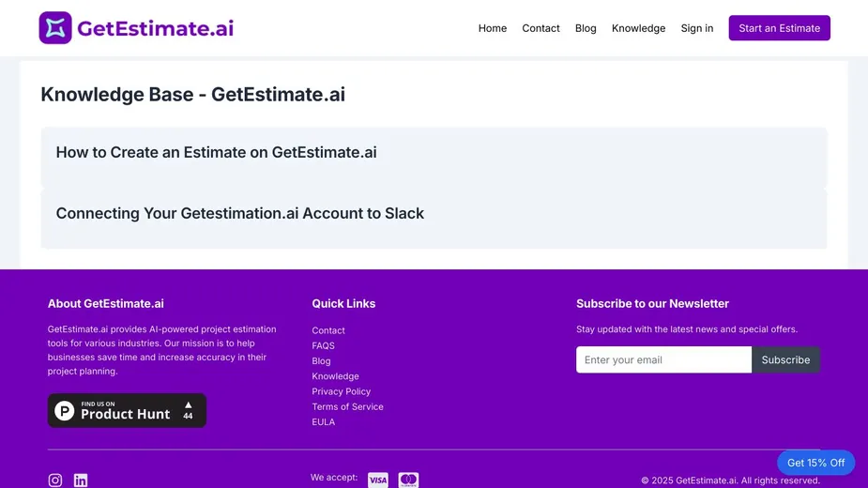The height and width of the screenshot is (488, 868).
Task: Focus the 'Enter your email' field
Action: click(663, 359)
